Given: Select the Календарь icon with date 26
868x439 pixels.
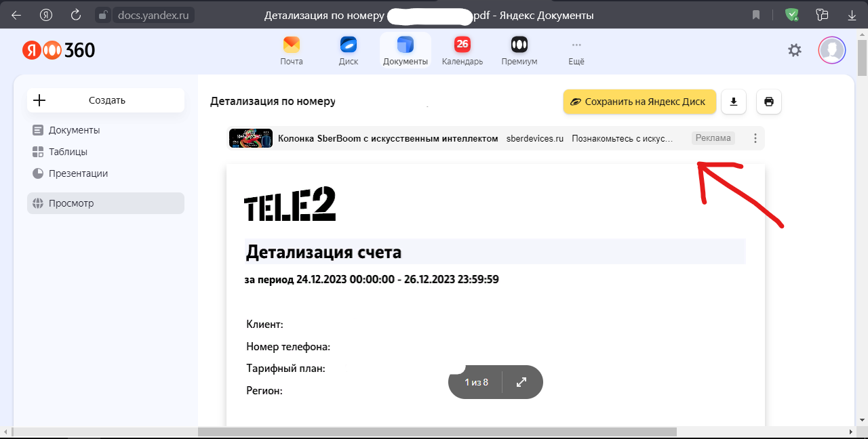Looking at the screenshot, I should tap(462, 46).
